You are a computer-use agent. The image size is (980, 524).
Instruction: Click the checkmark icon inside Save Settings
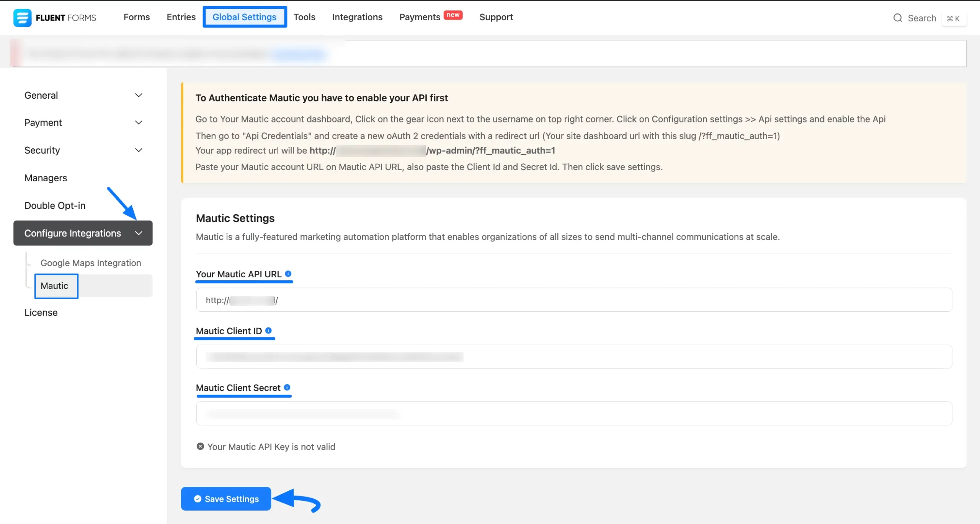tap(198, 499)
